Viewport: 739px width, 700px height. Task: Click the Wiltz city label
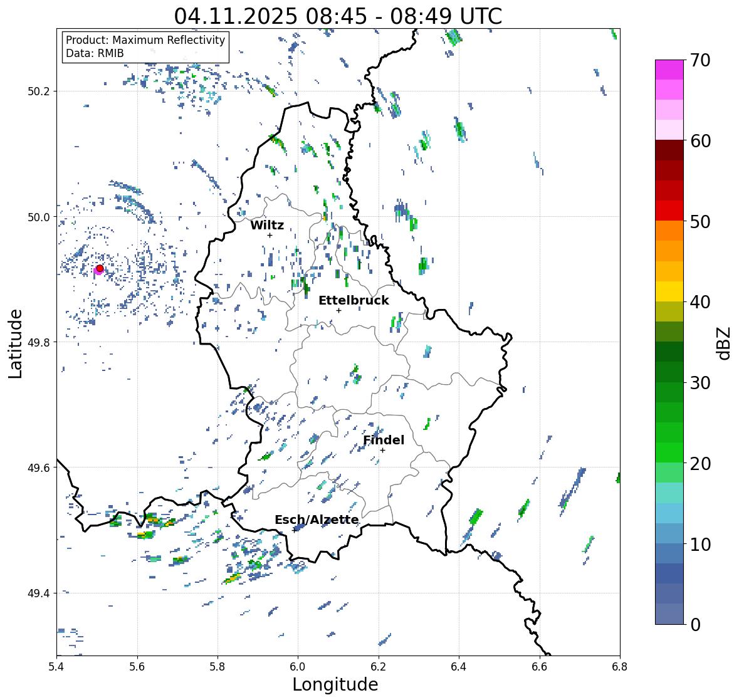click(267, 225)
